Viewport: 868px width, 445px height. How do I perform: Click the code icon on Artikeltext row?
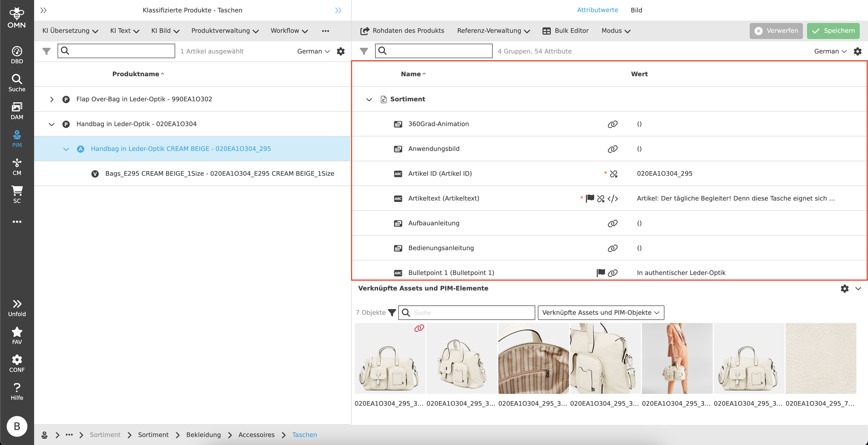pos(613,198)
